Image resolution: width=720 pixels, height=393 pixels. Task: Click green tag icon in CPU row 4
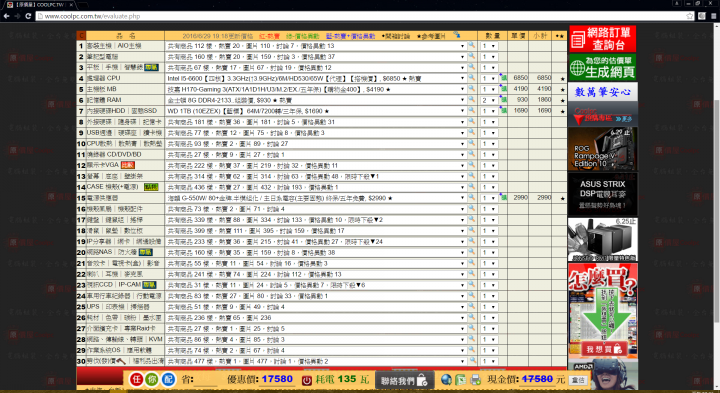[503, 78]
